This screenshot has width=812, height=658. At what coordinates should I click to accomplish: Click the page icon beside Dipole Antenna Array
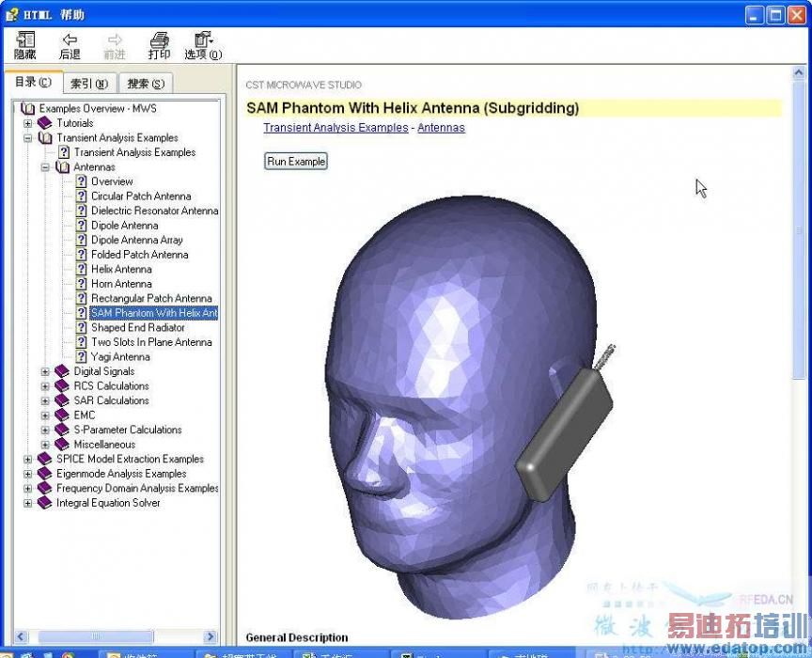(x=81, y=240)
